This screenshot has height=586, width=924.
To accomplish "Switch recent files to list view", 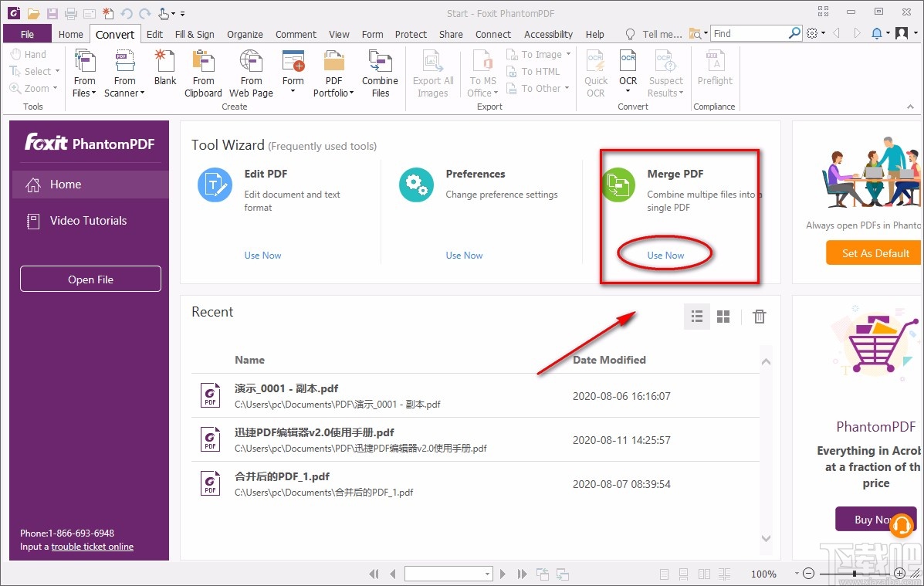I will [697, 317].
